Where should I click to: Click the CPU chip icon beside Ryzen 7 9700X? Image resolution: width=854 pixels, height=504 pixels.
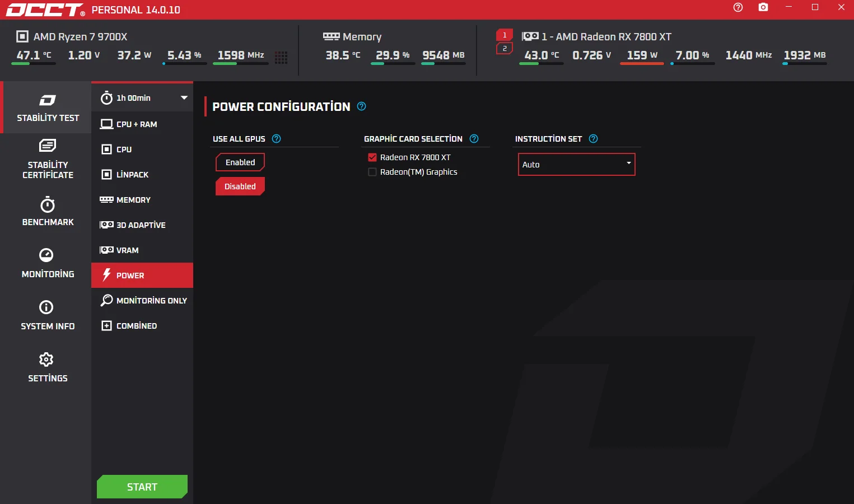[22, 36]
